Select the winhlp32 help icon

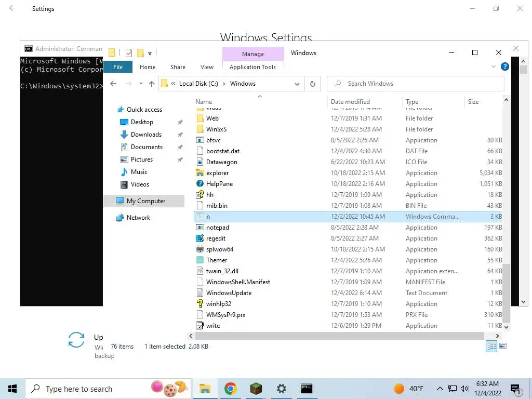200,303
